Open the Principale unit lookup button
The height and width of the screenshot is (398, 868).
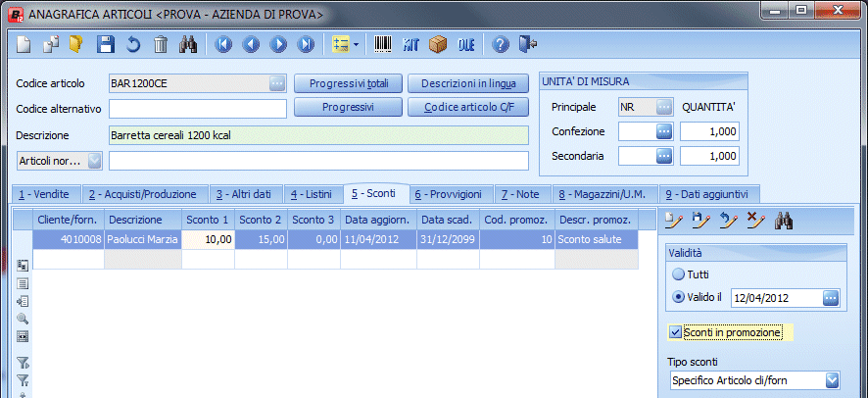tap(664, 108)
